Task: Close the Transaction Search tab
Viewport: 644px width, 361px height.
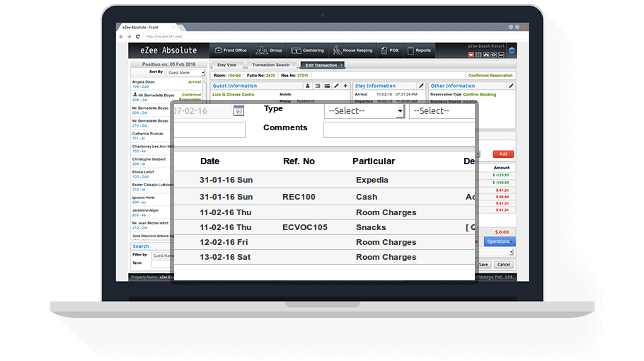Action: click(x=294, y=65)
